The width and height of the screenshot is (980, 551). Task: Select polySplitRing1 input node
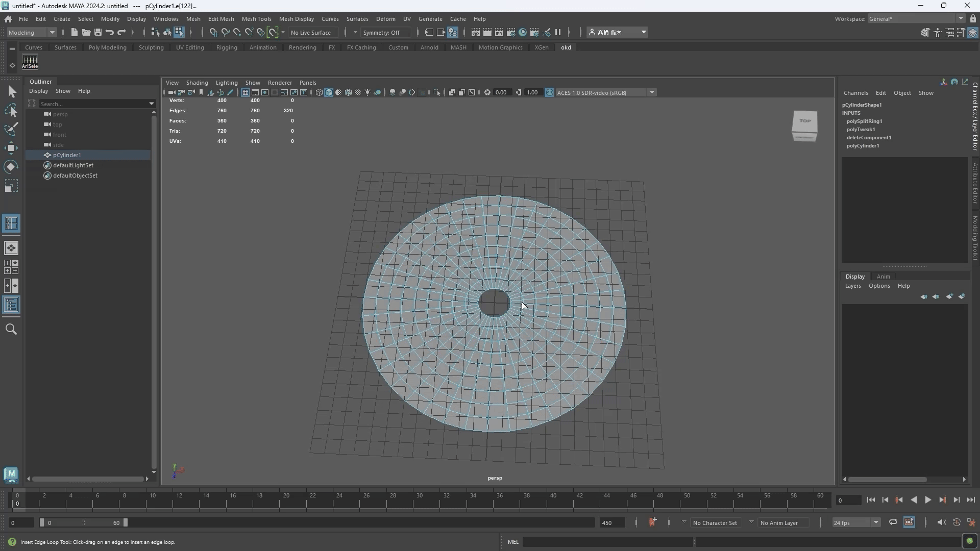point(864,121)
